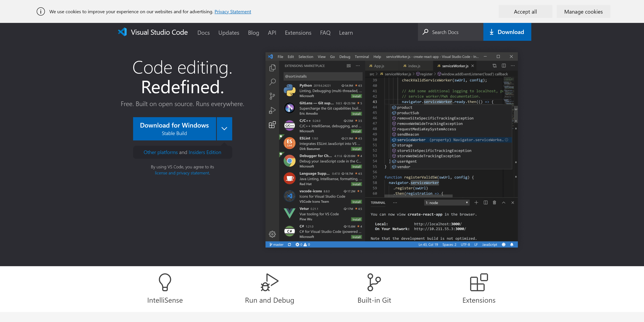Expand the download options chevron dropdown

coord(224,128)
